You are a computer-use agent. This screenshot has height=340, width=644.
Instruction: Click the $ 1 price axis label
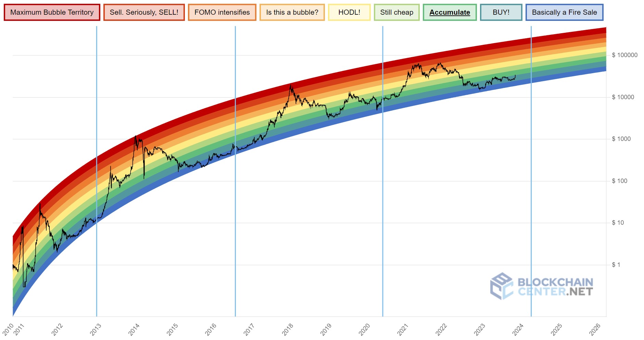616,265
